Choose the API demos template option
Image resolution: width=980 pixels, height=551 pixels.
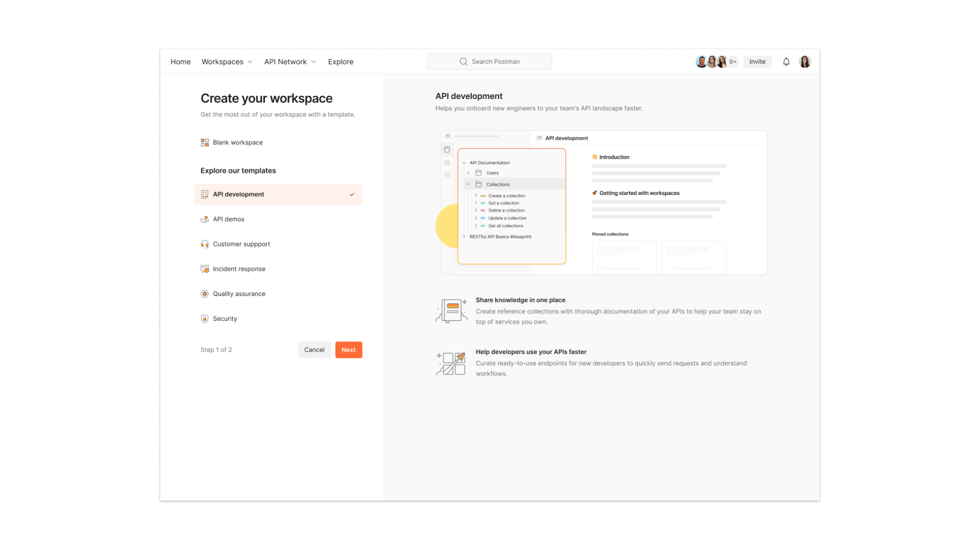point(229,219)
